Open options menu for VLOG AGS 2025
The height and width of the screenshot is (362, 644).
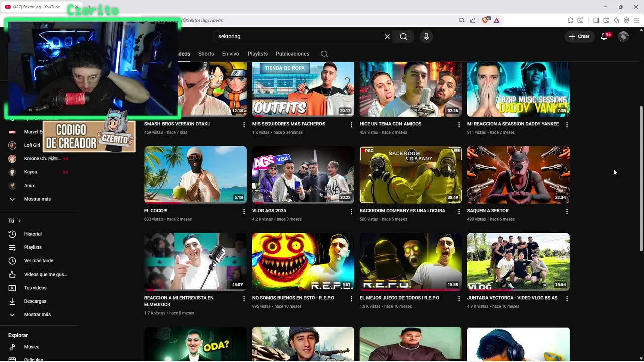[351, 212]
